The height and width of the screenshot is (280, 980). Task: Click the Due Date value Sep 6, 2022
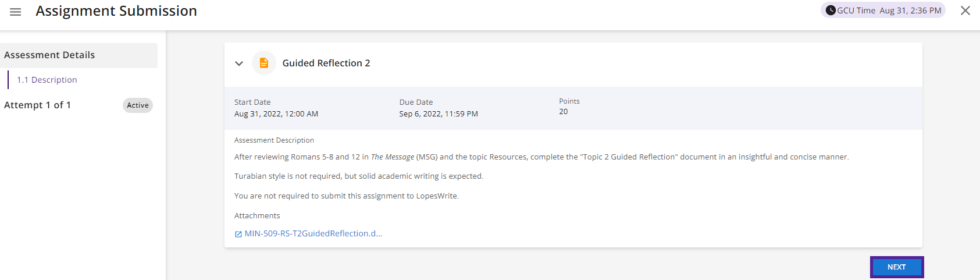click(439, 114)
